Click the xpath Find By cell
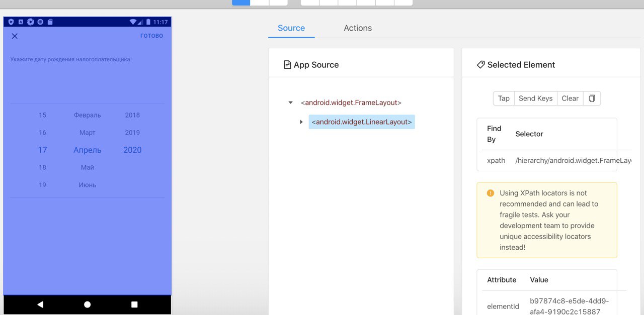 [x=496, y=161]
